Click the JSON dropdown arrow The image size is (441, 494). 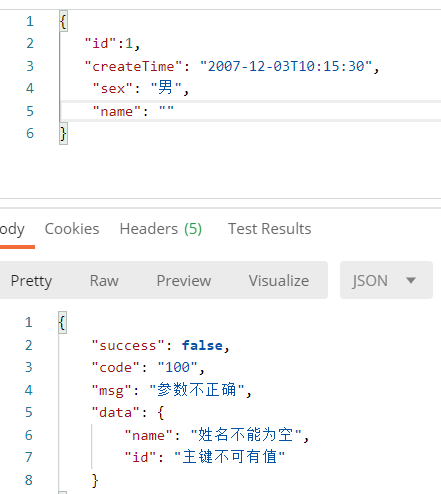[x=411, y=280]
